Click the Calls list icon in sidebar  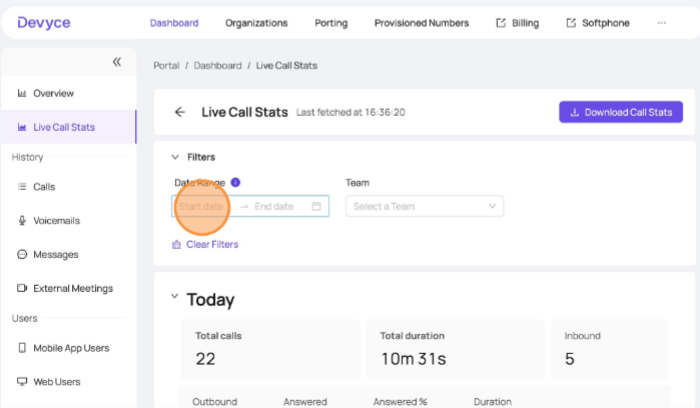(21, 187)
